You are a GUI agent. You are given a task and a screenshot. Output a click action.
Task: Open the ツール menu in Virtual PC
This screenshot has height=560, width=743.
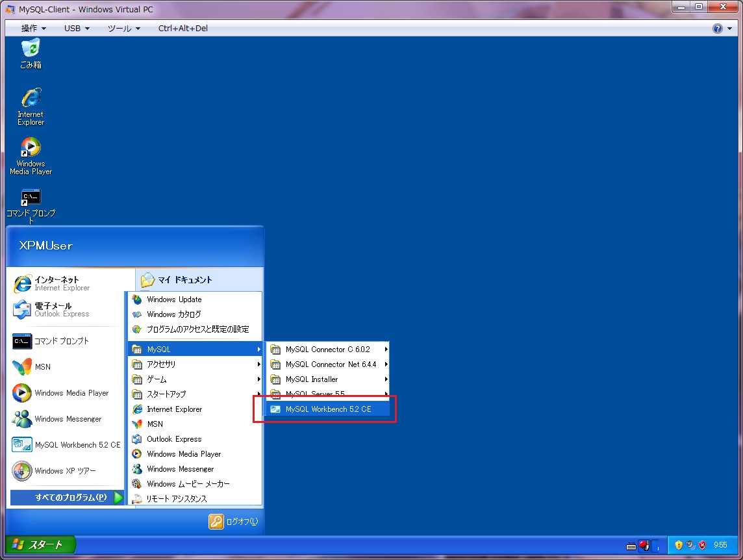point(123,29)
